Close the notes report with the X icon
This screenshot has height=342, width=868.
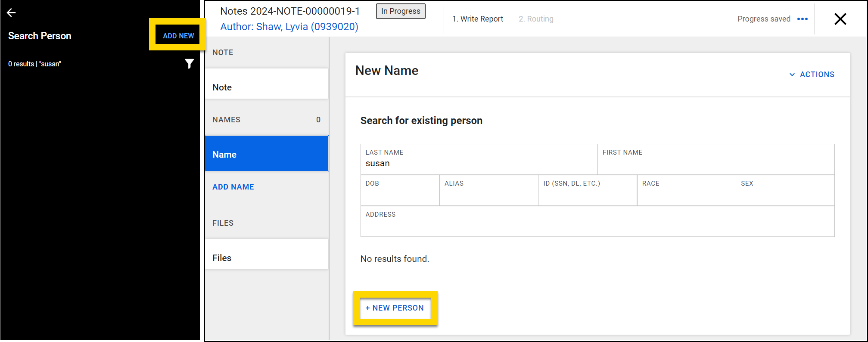(840, 19)
